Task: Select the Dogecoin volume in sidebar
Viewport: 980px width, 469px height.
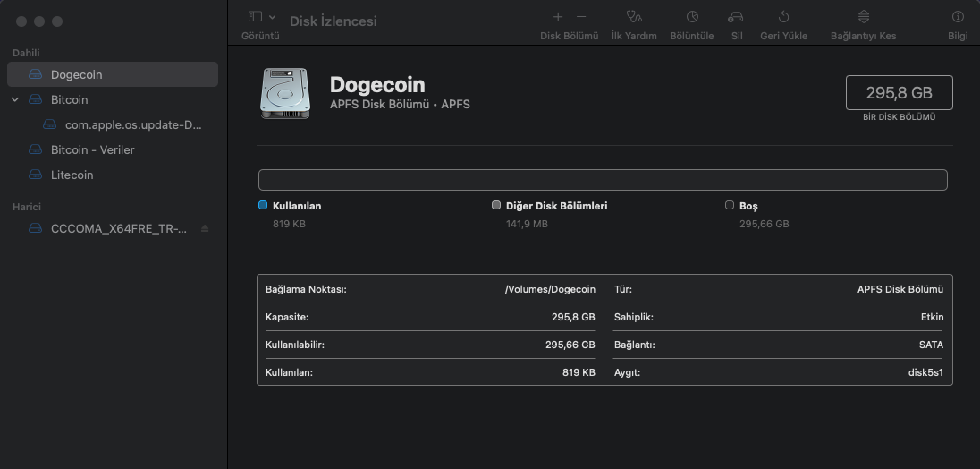Action: [76, 74]
